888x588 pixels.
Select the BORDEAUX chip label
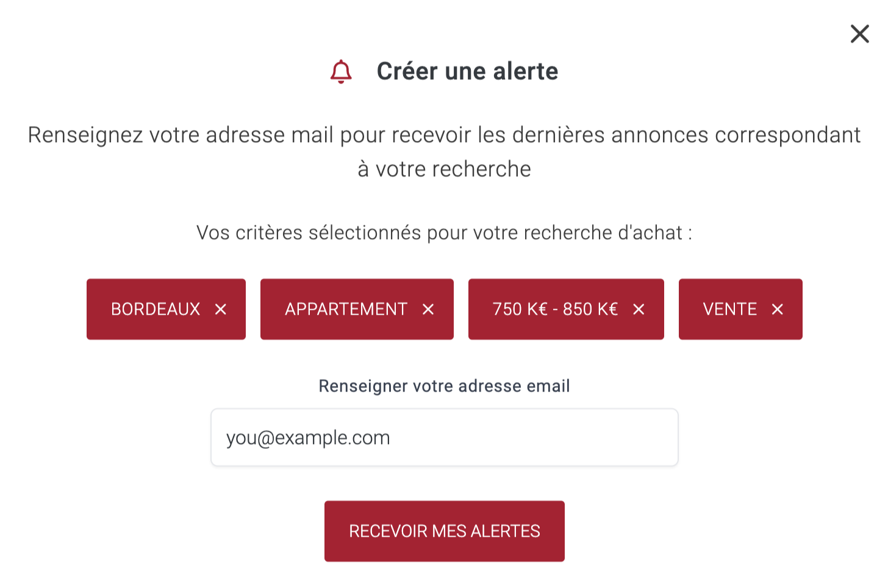tap(156, 309)
